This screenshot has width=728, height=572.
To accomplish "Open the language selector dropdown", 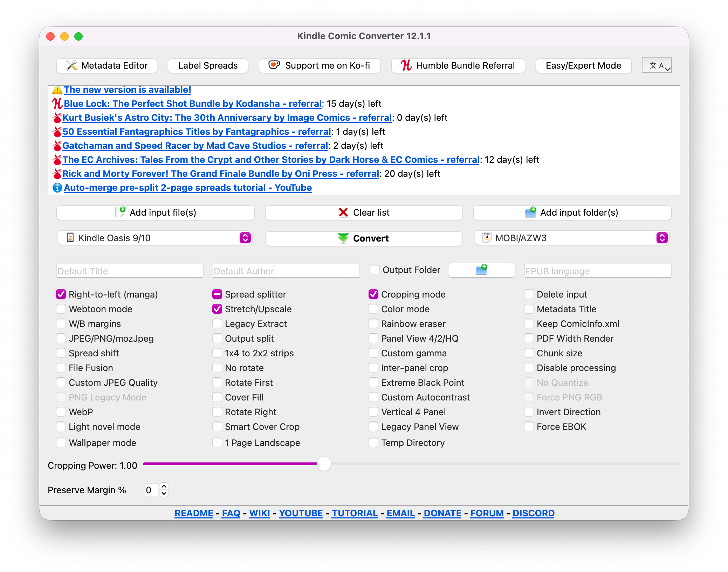I will tap(657, 65).
